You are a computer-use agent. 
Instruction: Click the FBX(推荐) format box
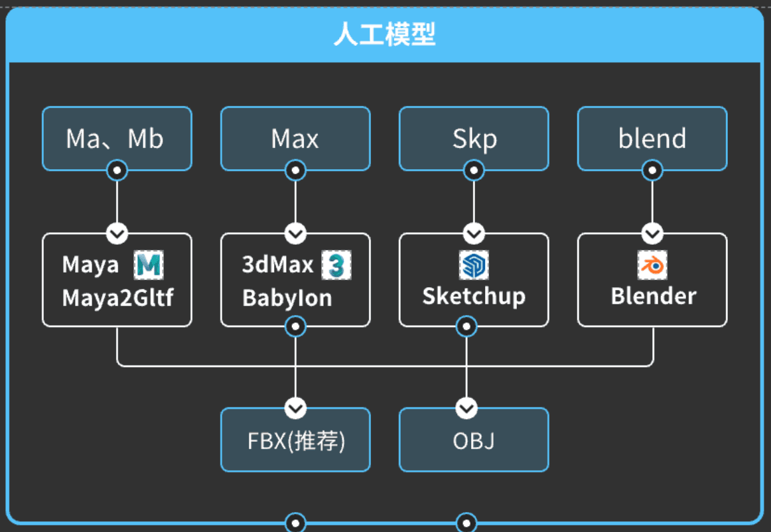point(295,441)
